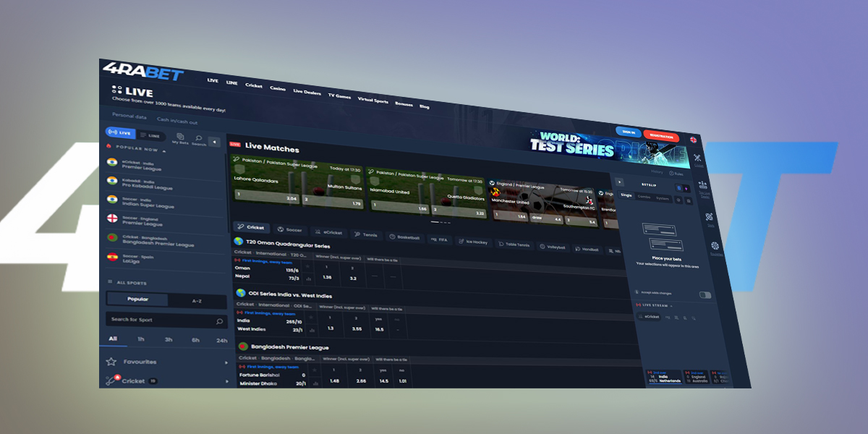
Task: Open Bonuses in top menu
Action: (404, 103)
